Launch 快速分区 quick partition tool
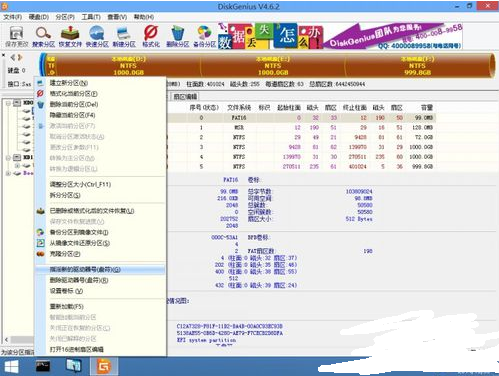 pos(97,36)
